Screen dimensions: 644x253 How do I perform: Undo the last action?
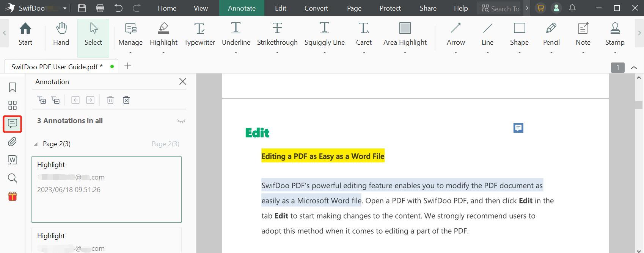click(118, 8)
